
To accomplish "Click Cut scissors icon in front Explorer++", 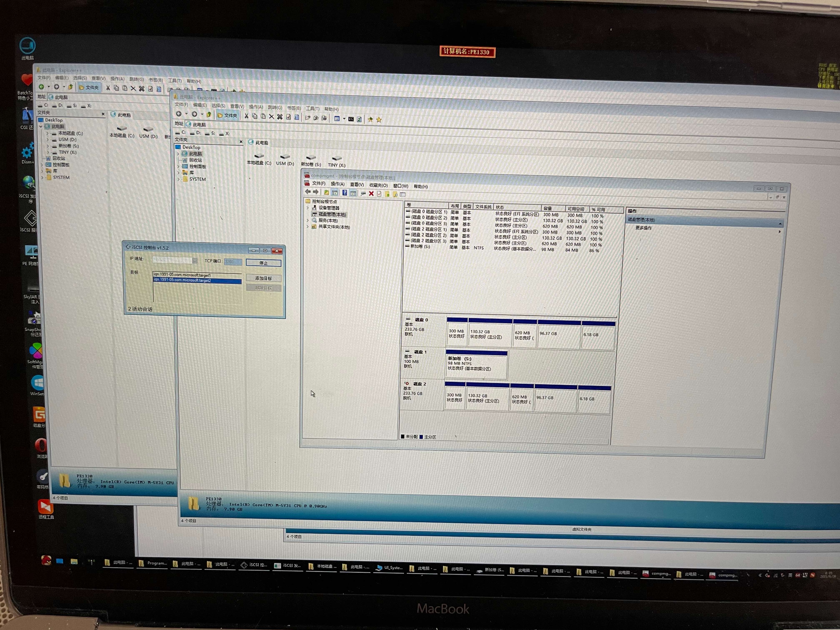I will click(246, 116).
